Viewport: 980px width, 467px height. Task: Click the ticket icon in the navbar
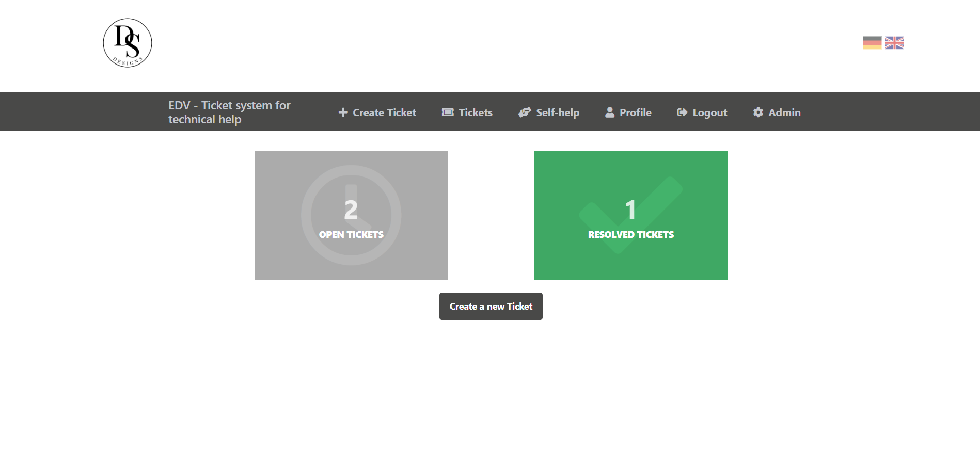[x=448, y=112]
